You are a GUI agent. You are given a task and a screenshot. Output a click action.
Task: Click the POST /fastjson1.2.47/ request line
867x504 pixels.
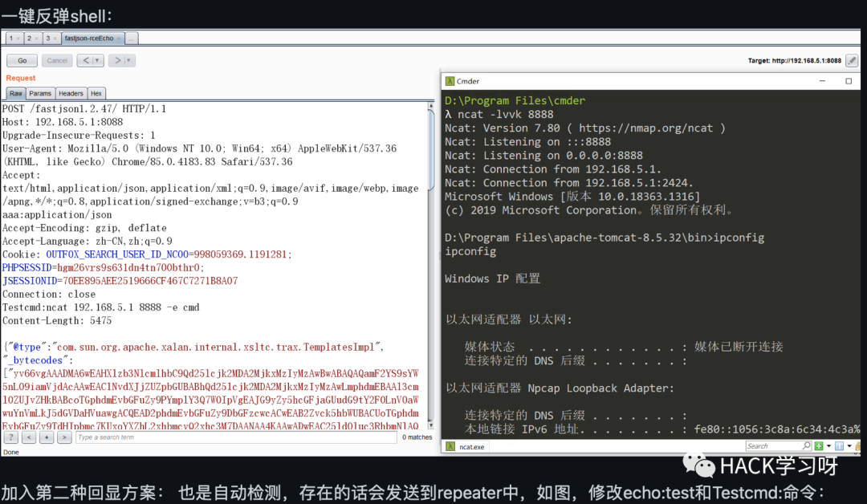(84, 108)
